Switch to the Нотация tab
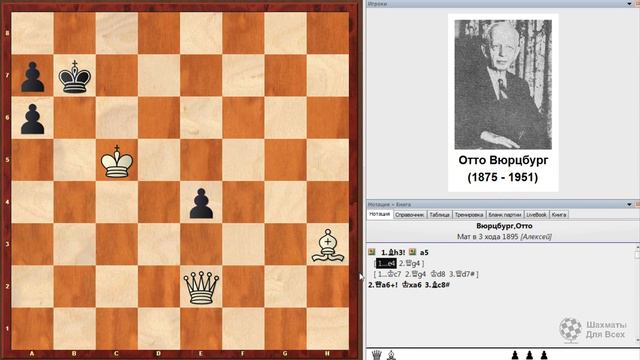Viewport: 640px width, 360px height. click(380, 214)
